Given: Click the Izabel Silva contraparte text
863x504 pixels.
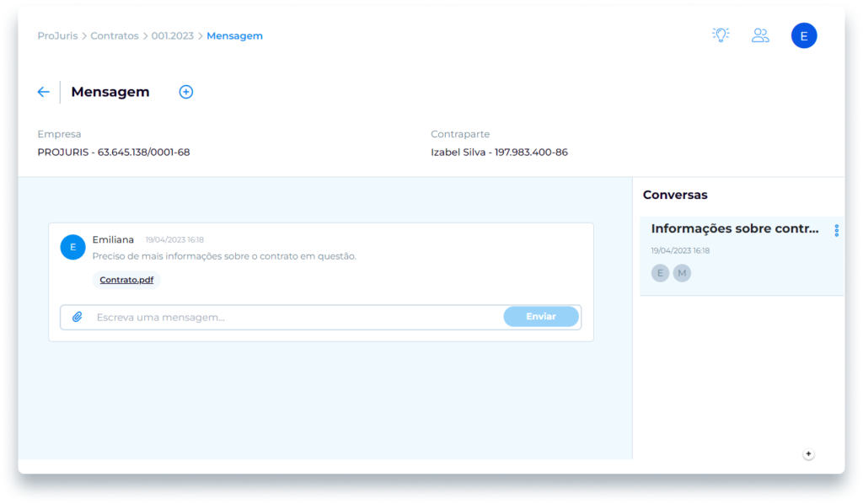Looking at the screenshot, I should pyautogui.click(x=499, y=153).
